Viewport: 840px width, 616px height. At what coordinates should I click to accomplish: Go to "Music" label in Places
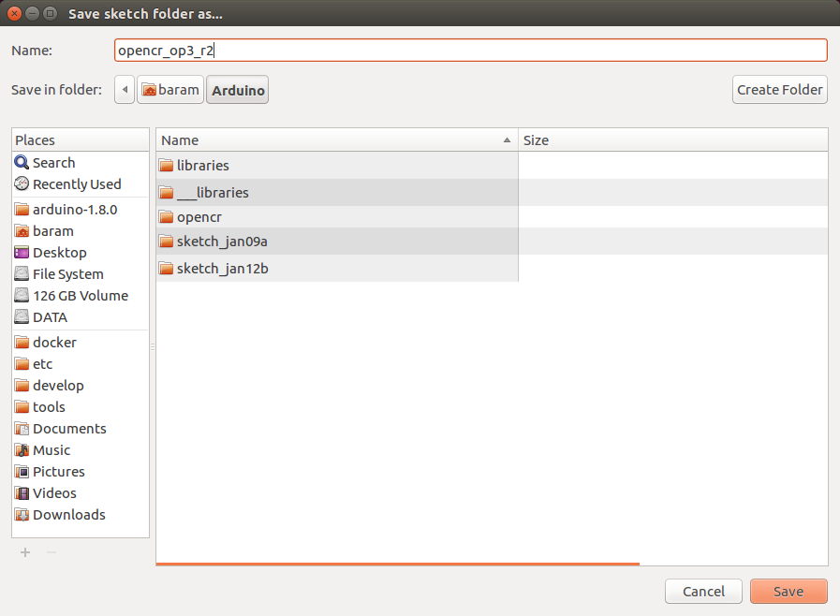point(52,450)
